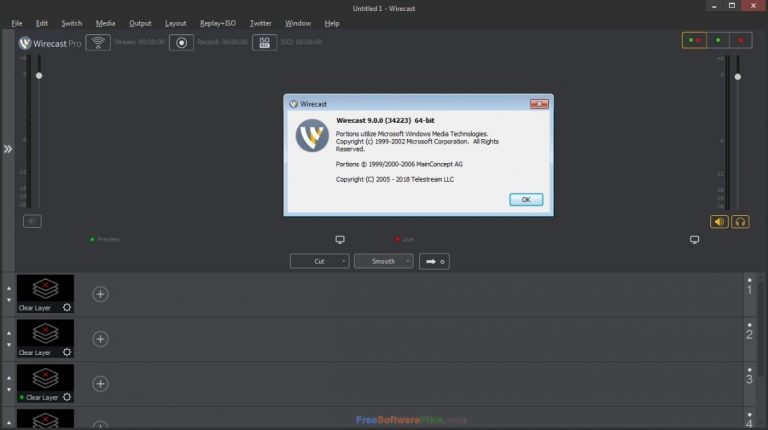Open the Edit menu
This screenshot has width=768, height=430.
click(x=42, y=23)
